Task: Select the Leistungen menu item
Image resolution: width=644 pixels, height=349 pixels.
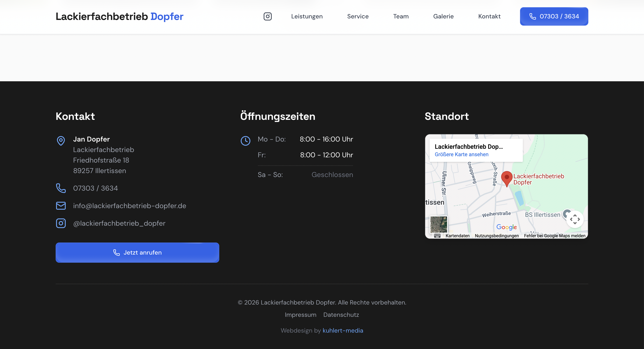Action: tap(307, 16)
